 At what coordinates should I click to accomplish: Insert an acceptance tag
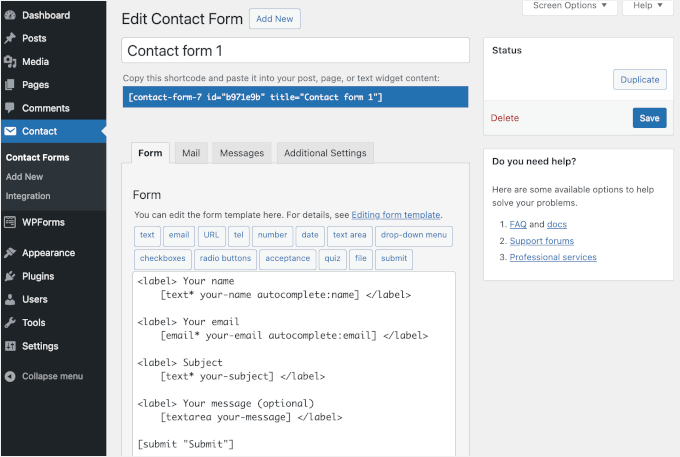click(x=288, y=258)
